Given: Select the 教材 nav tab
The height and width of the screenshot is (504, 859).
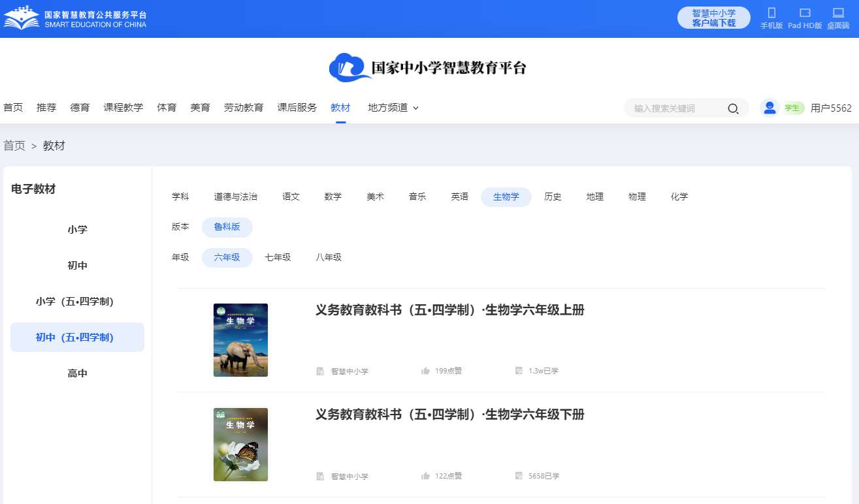Looking at the screenshot, I should (340, 108).
